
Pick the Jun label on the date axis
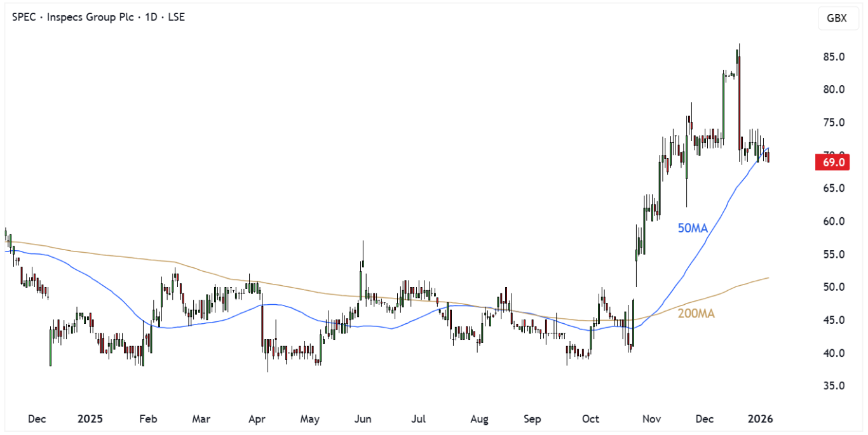(x=363, y=419)
